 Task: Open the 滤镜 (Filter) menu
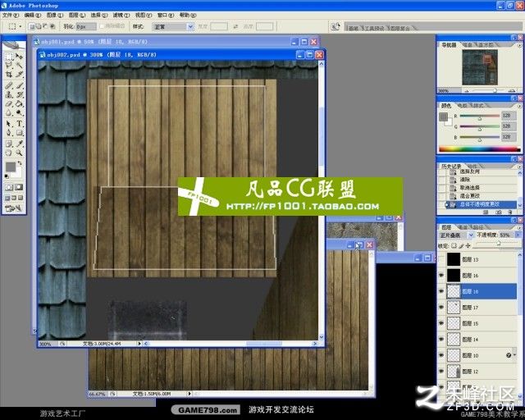(121, 15)
